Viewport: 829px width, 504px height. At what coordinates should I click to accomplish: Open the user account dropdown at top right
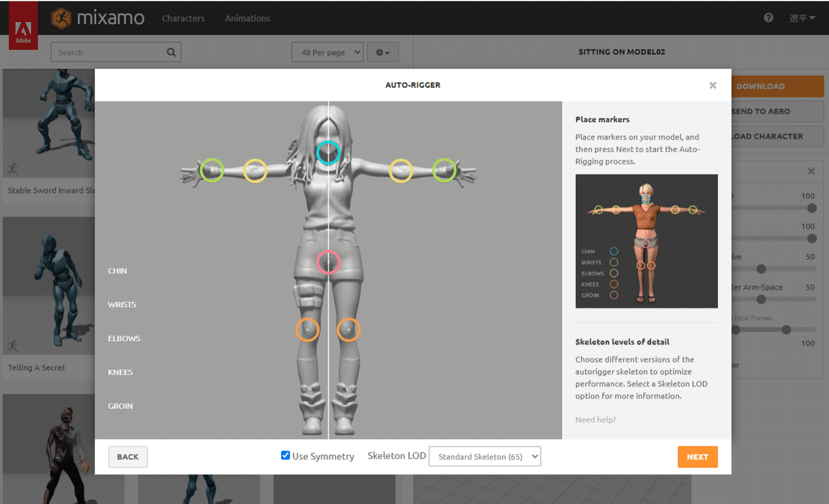pyautogui.click(x=801, y=17)
